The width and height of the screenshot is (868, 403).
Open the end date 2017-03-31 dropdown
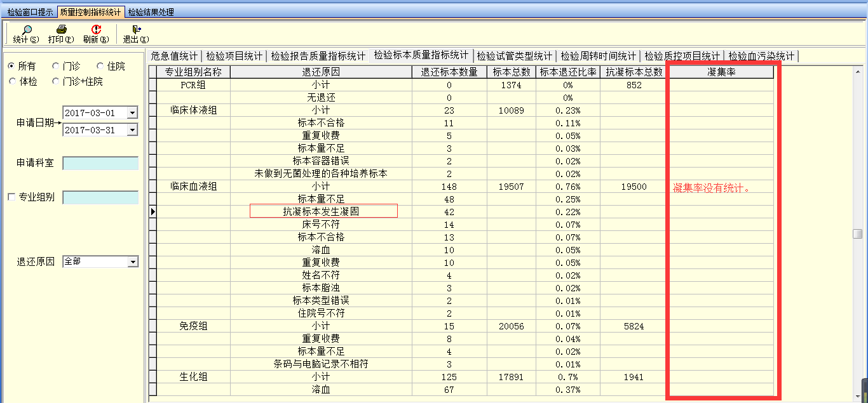coord(132,130)
